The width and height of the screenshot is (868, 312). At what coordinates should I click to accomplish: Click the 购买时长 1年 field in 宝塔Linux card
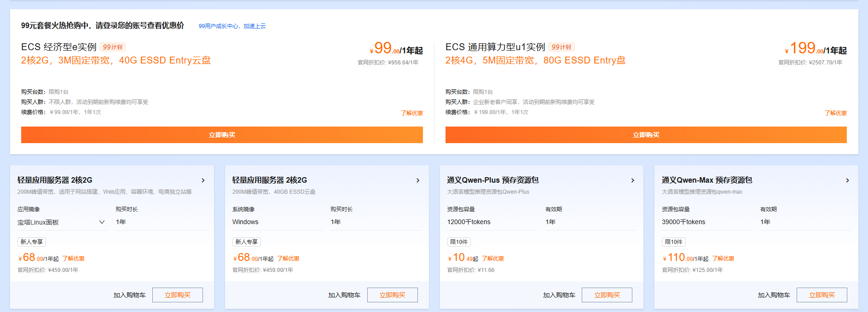point(161,222)
